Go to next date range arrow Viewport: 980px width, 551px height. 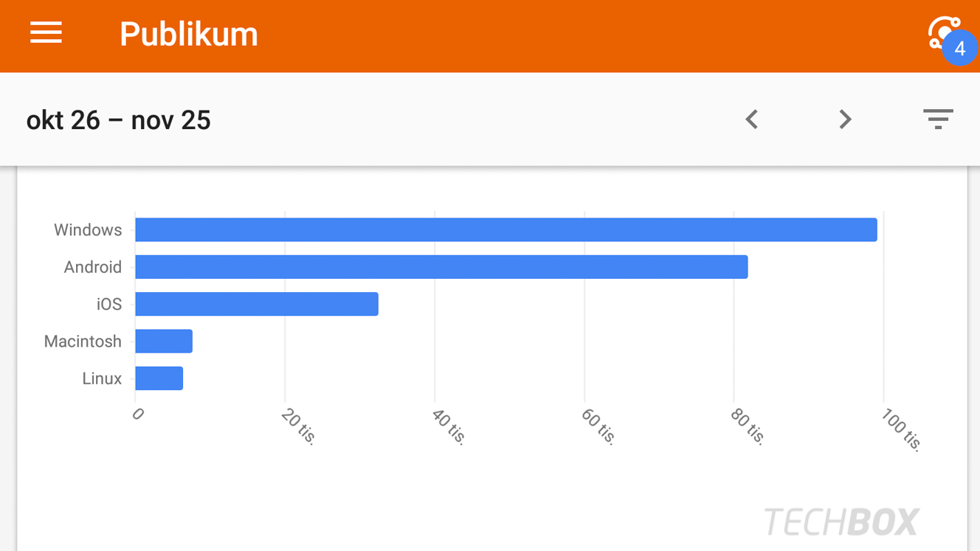point(845,119)
